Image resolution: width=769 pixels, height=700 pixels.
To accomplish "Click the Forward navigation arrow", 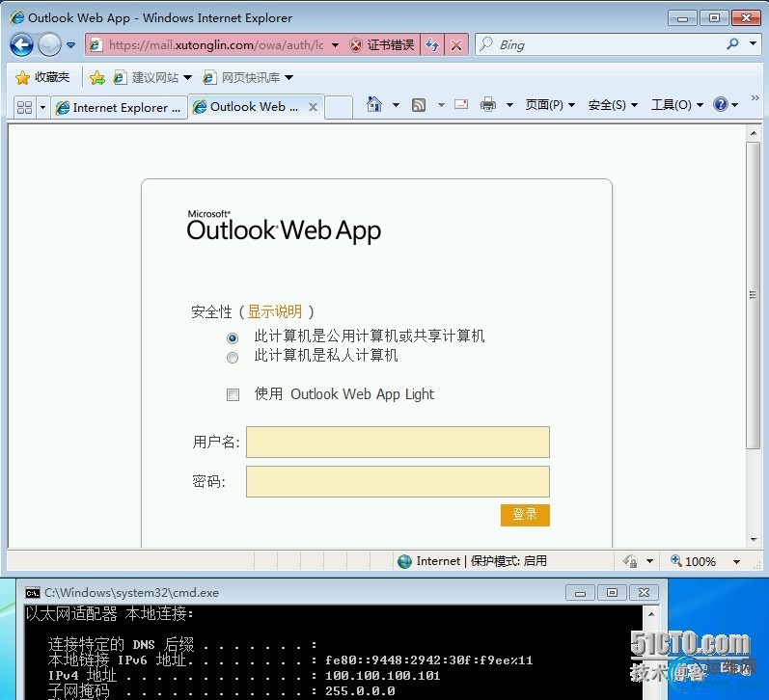I will (x=49, y=45).
